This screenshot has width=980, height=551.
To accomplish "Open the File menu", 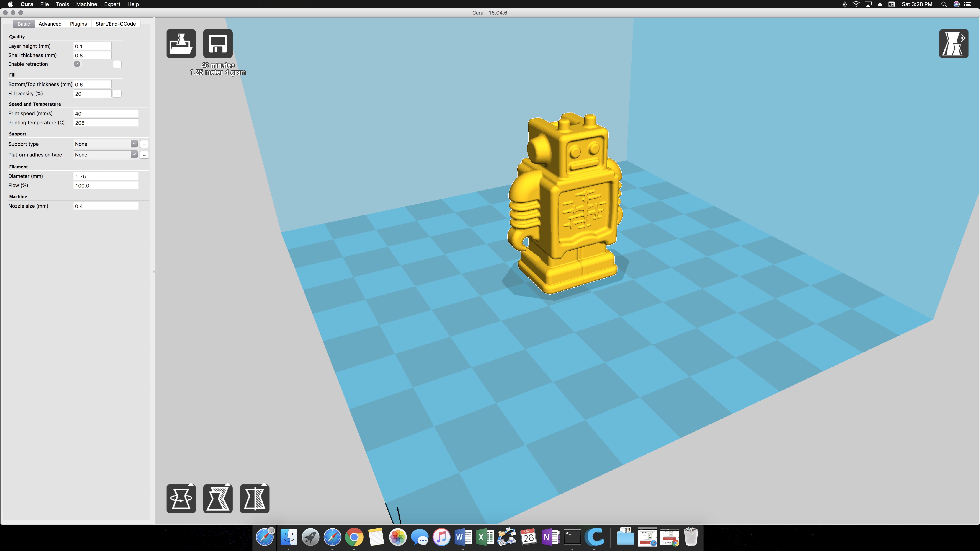I will [45, 4].
